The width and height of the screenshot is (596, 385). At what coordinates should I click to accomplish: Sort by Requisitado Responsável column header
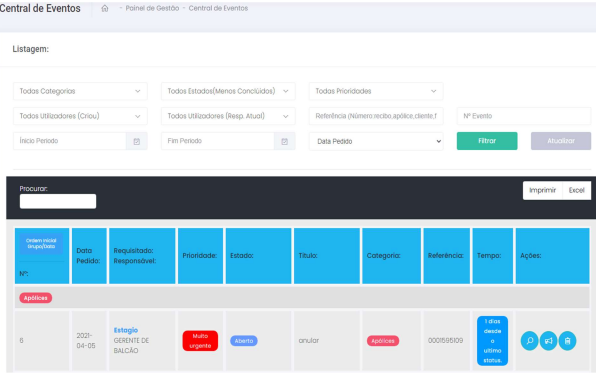(142, 256)
